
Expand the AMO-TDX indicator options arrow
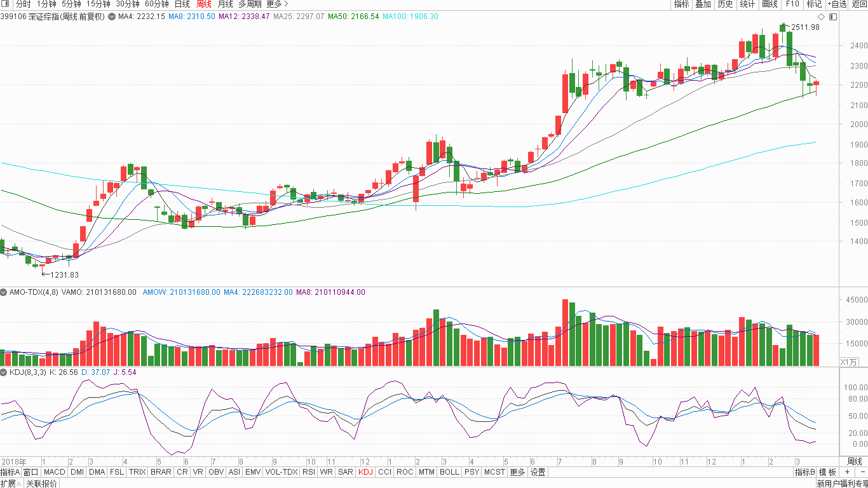click(4, 292)
